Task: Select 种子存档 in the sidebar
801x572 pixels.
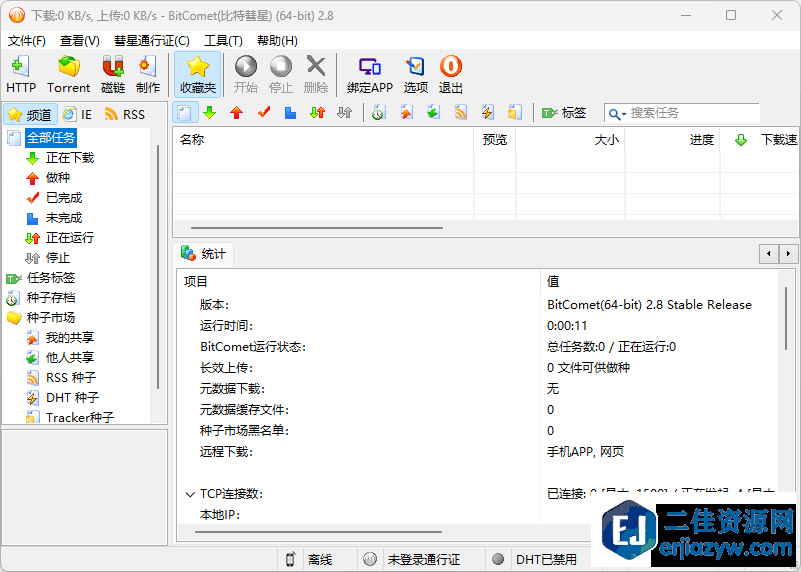Action: click(51, 298)
